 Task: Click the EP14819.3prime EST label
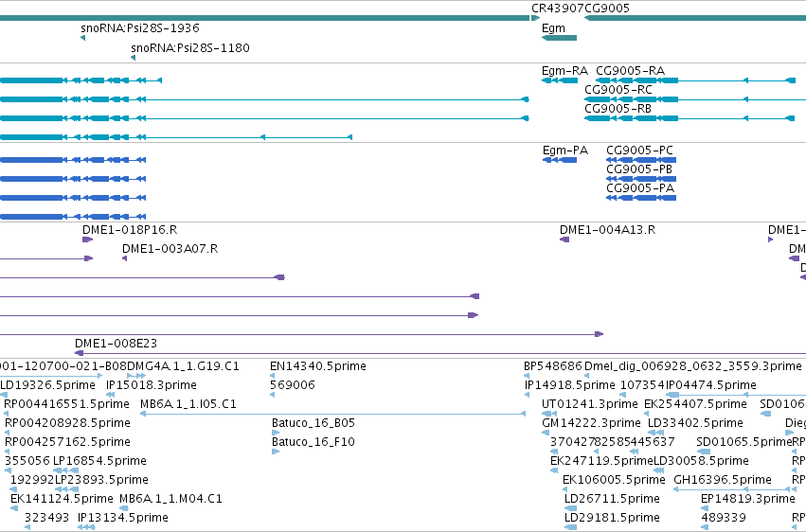(748, 500)
